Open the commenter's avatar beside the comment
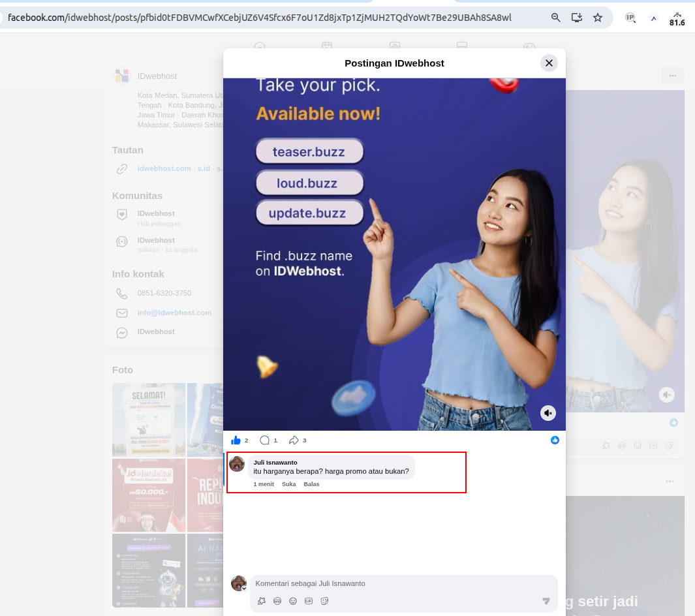 237,464
